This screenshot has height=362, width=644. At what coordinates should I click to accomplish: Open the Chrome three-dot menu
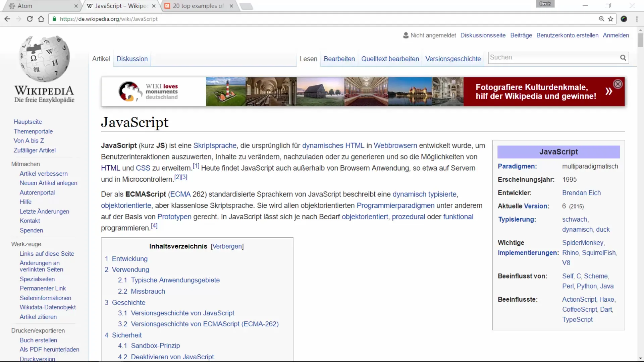(637, 19)
